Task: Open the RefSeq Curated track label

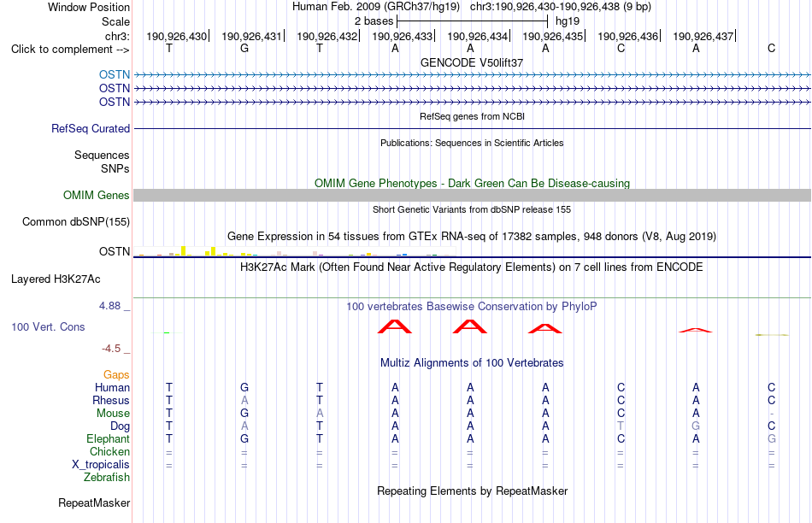Action: tap(91, 128)
